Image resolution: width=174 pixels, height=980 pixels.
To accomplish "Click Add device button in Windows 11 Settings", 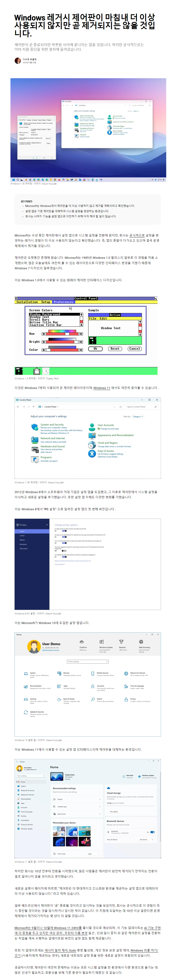I will tap(143, 839).
